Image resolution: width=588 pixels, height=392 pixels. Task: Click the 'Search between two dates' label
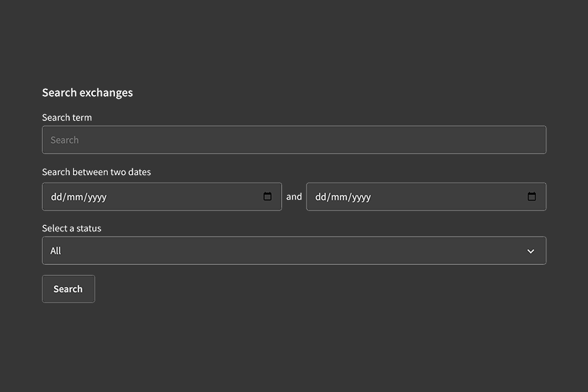[x=96, y=171]
